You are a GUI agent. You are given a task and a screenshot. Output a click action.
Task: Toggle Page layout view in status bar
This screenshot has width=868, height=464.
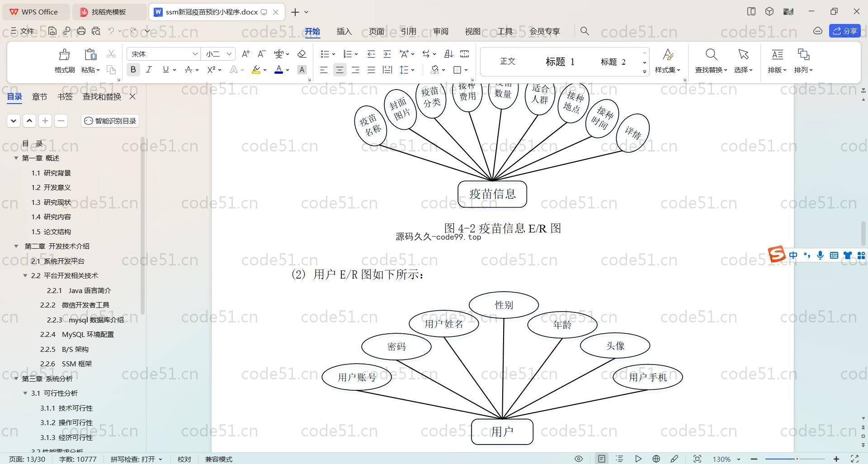(601, 459)
